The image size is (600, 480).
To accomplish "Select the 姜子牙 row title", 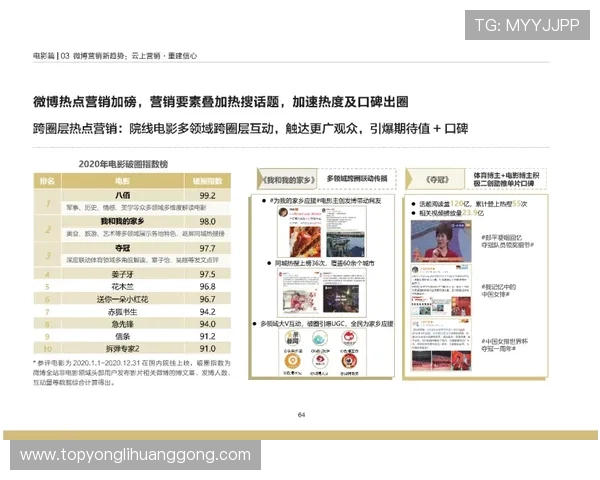I will pyautogui.click(x=122, y=274).
